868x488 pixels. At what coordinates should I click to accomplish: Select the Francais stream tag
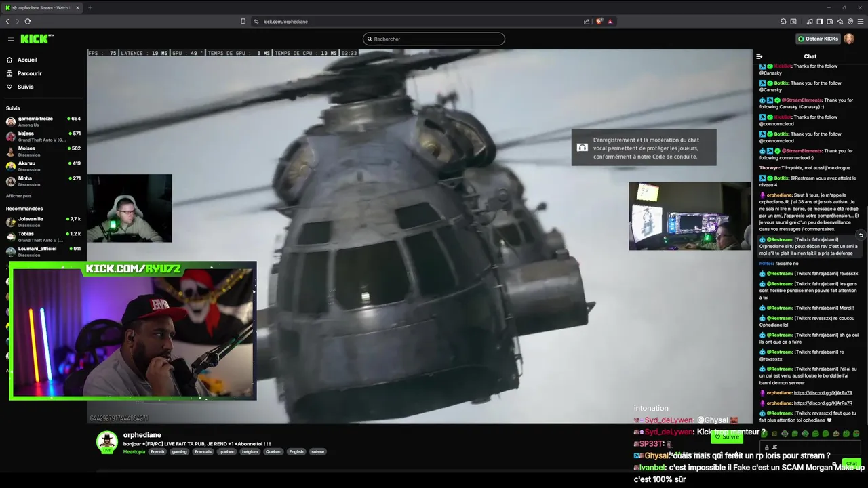[x=203, y=451]
